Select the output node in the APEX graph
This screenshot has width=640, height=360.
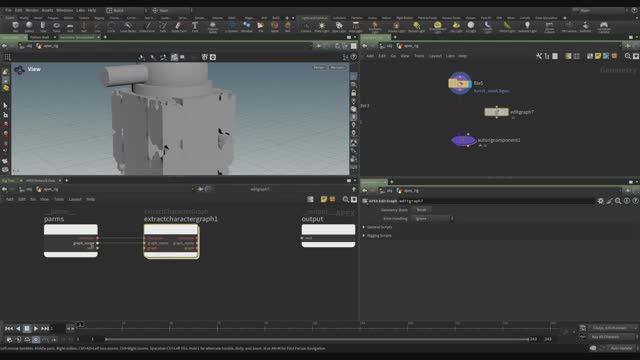point(328,236)
